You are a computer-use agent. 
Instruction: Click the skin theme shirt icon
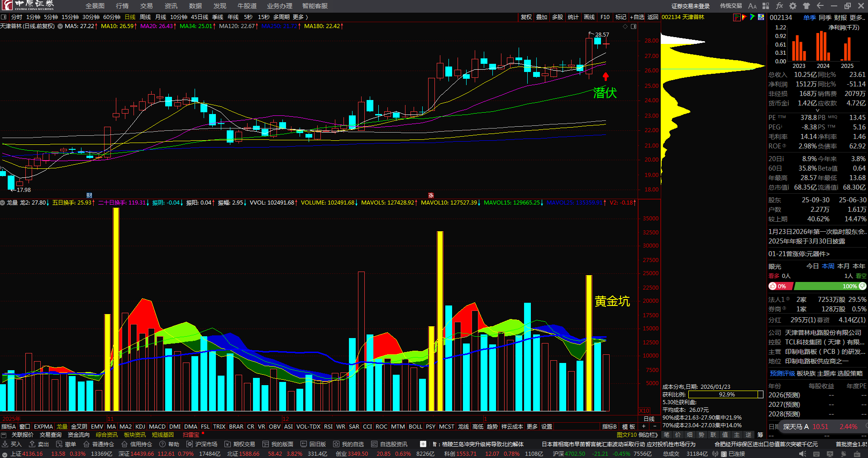pyautogui.click(x=806, y=6)
